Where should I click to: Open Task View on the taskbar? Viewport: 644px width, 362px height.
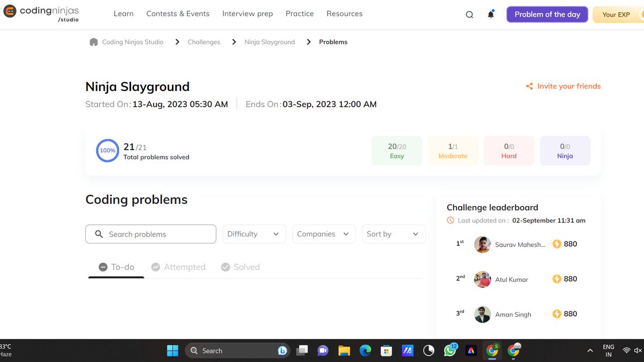click(302, 351)
